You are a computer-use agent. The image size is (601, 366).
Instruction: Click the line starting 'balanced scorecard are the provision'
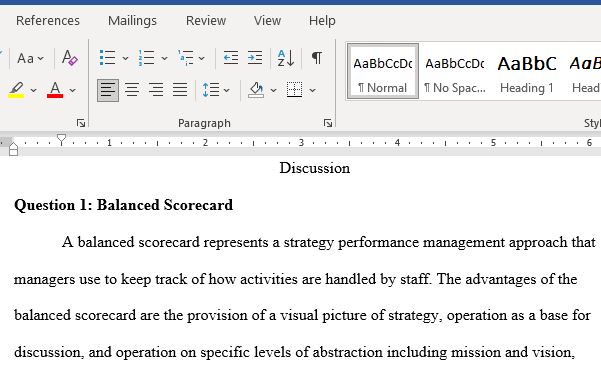click(302, 315)
